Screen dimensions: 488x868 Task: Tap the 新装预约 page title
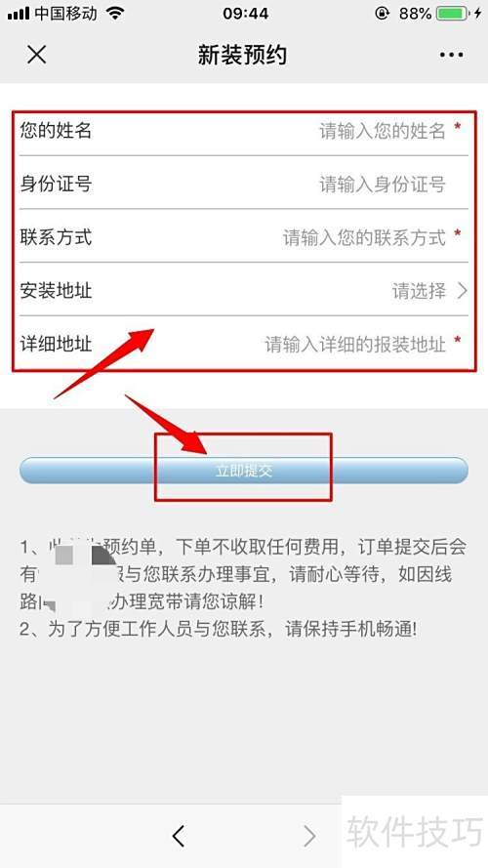(242, 55)
